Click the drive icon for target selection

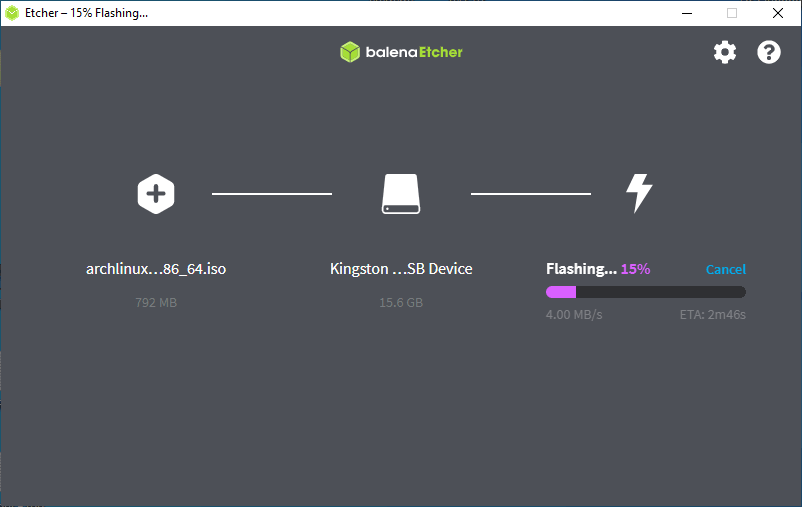pos(401,194)
